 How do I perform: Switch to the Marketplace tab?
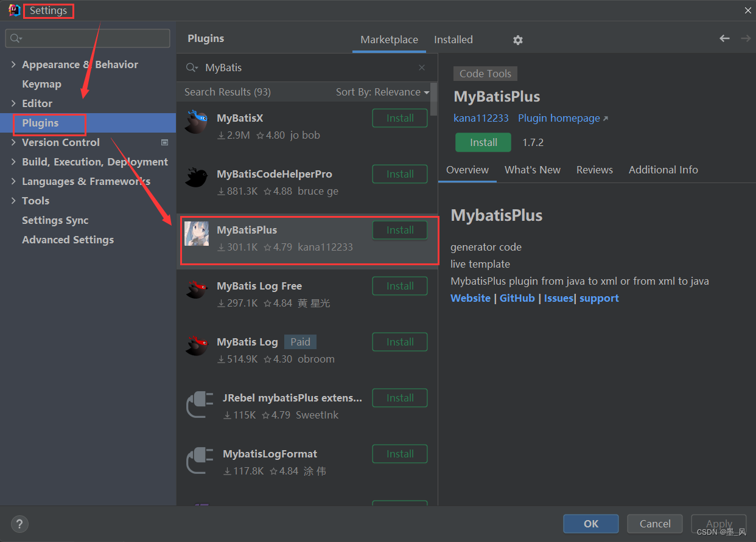[x=389, y=40]
